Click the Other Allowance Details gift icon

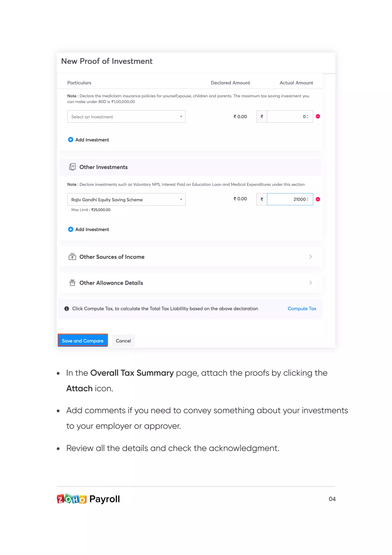click(72, 282)
